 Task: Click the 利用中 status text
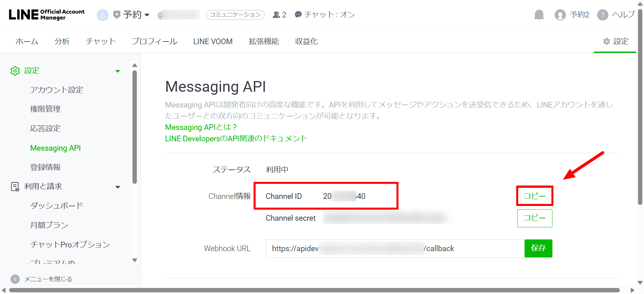(x=277, y=170)
